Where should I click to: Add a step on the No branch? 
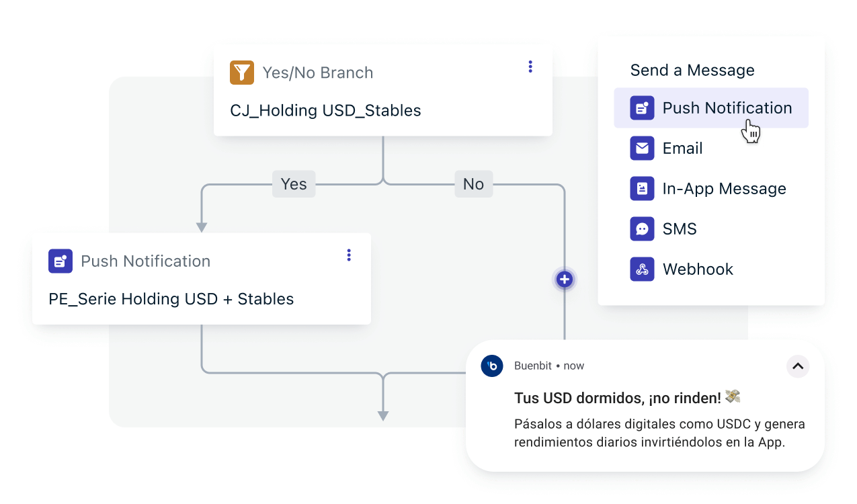coord(564,280)
